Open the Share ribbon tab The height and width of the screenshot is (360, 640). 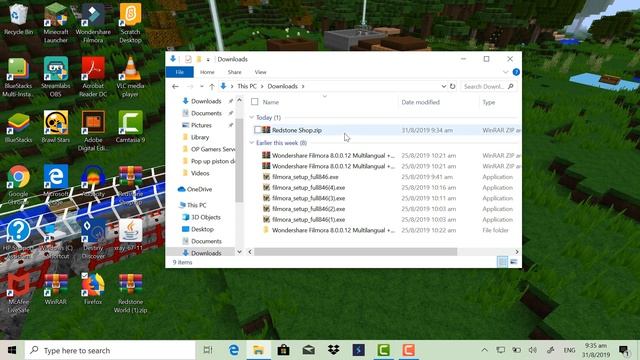[235, 72]
